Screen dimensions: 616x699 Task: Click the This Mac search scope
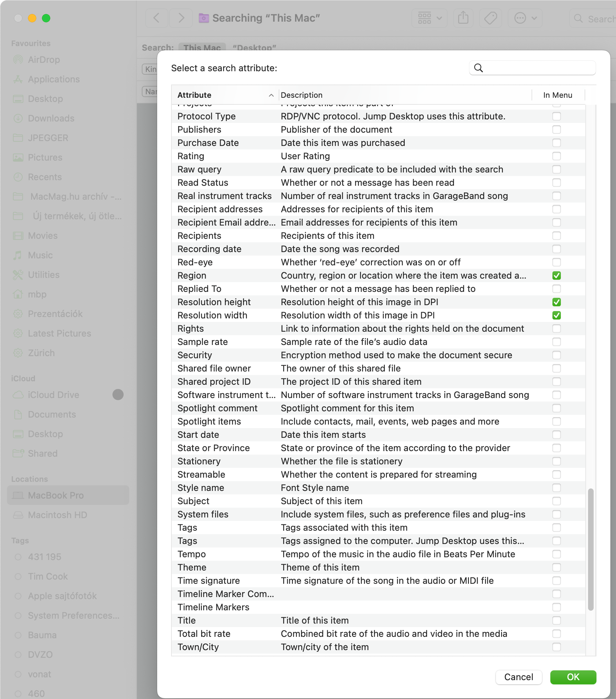point(202,48)
